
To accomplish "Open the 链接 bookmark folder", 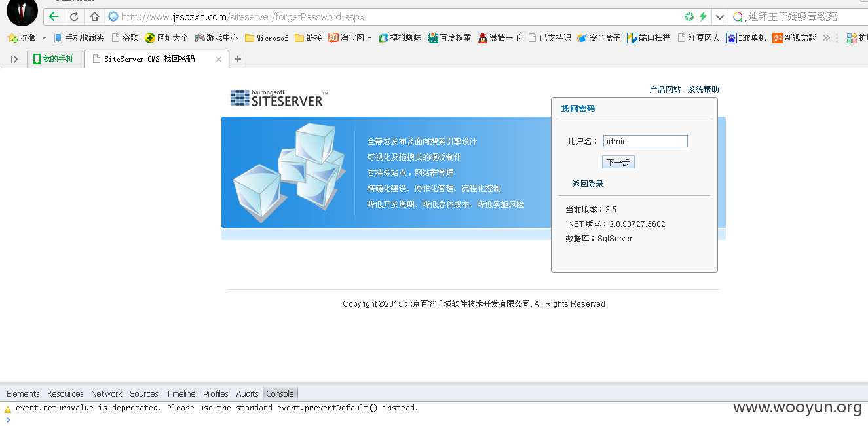I will coord(309,38).
